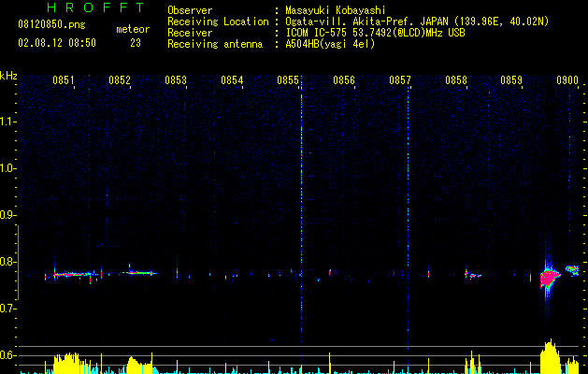588x374 pixels.
Task: Click the date stamp 02.08.12 08:50
Action: point(57,43)
